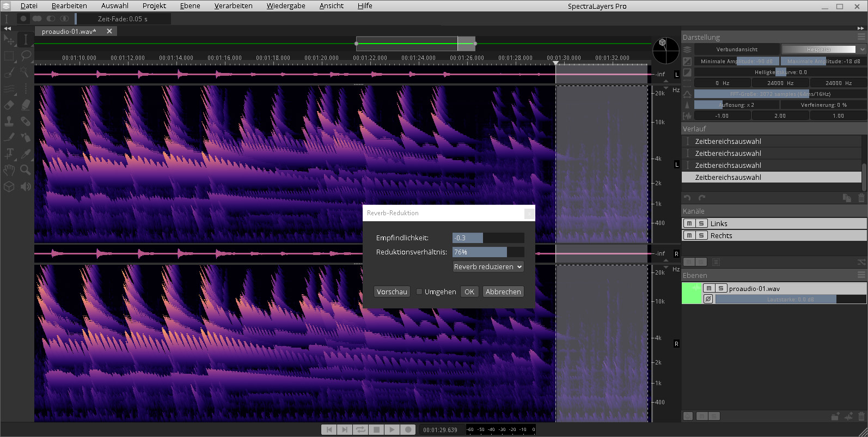The width and height of the screenshot is (868, 437).
Task: Open the Darstellung panel options menu
Action: 861,37
